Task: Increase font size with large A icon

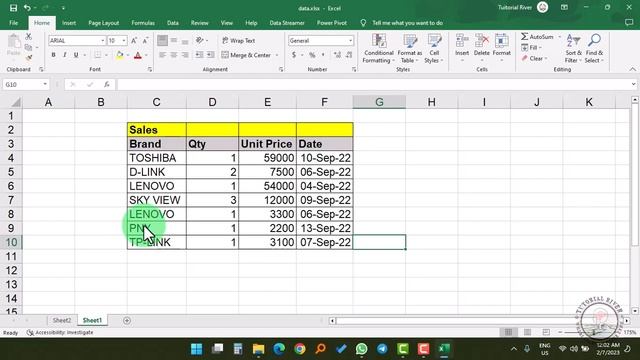Action: click(134, 40)
